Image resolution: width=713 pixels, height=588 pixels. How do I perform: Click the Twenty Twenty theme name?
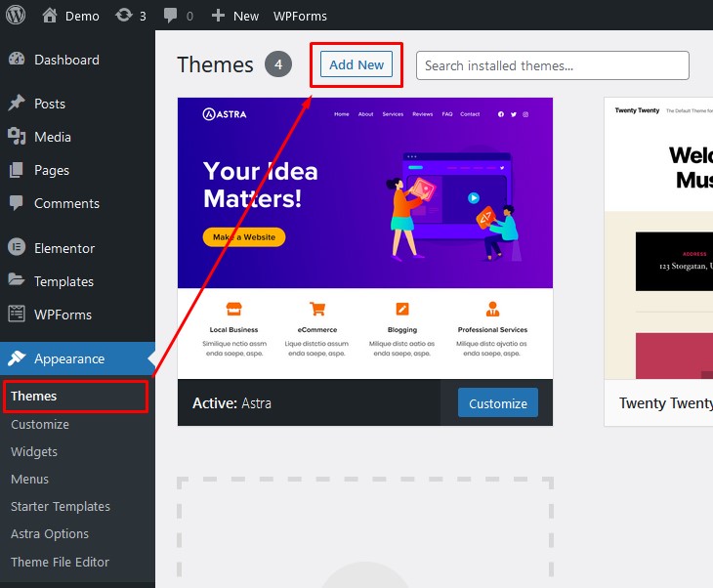[666, 403]
